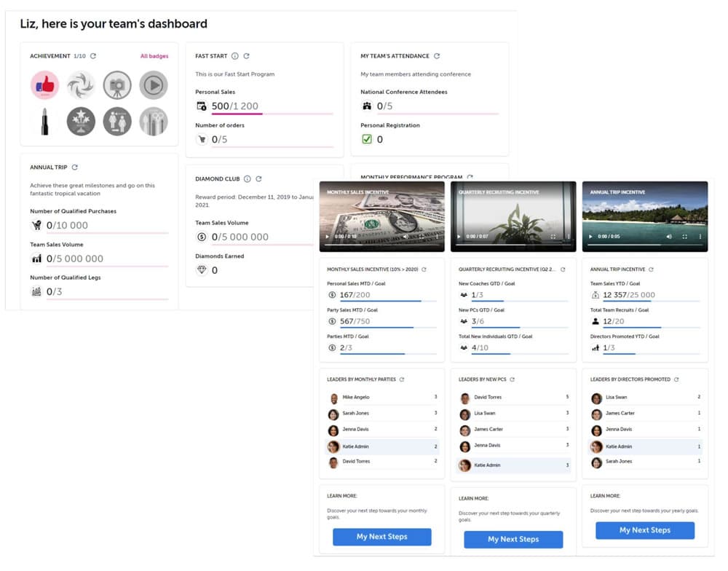The width and height of the screenshot is (728, 571).
Task: Click Number of orders 0/5 value
Action: 220,139
